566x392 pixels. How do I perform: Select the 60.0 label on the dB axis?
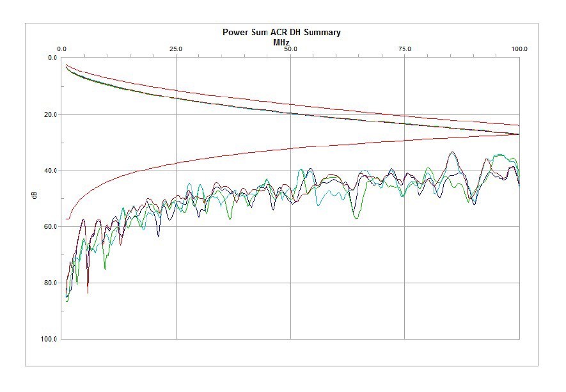(50, 227)
